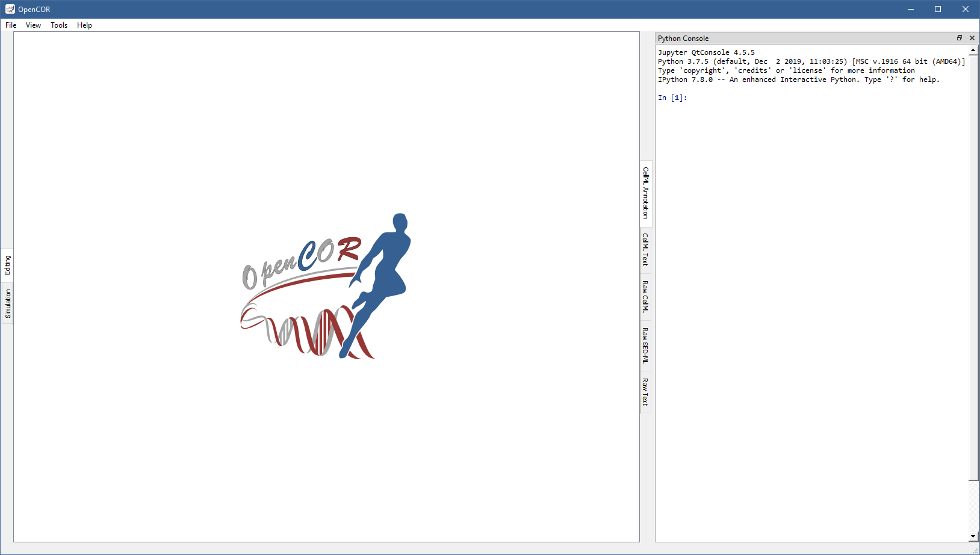Image resolution: width=980 pixels, height=555 pixels.
Task: Open the Tools menu
Action: pos(59,25)
